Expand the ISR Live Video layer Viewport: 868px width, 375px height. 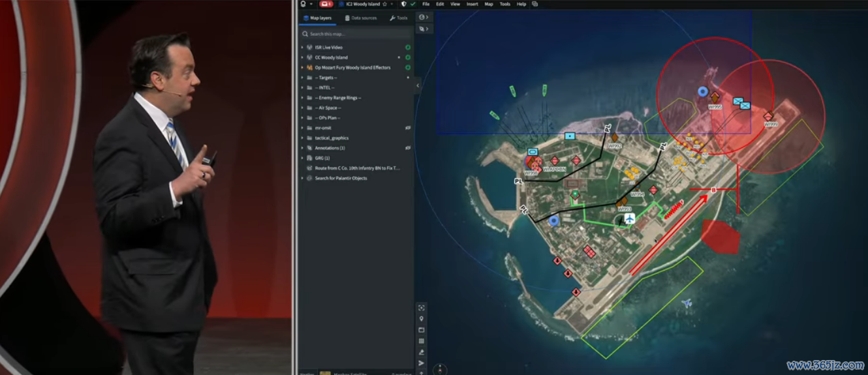[302, 48]
